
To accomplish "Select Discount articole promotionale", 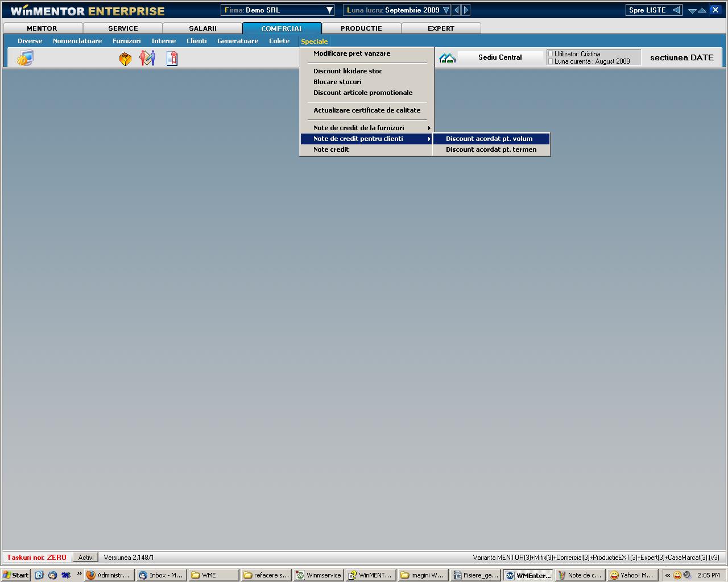I will point(367,93).
